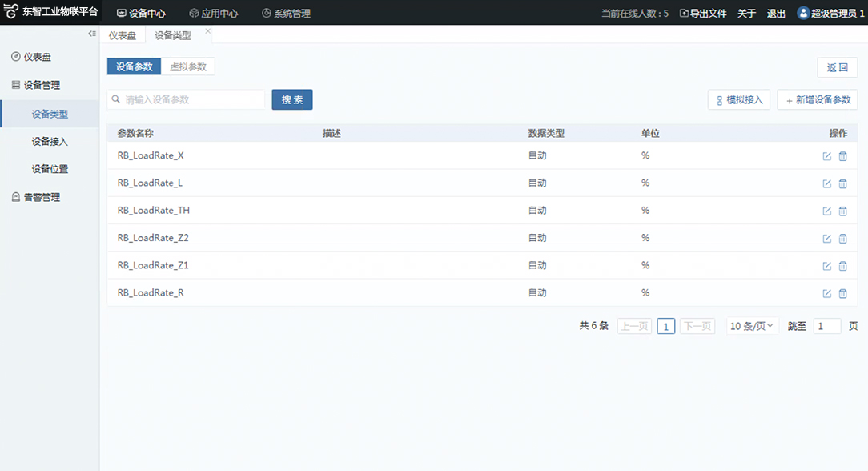This screenshot has width=868, height=471.
Task: Open the 10 条/页 page size dropdown
Action: (x=752, y=326)
